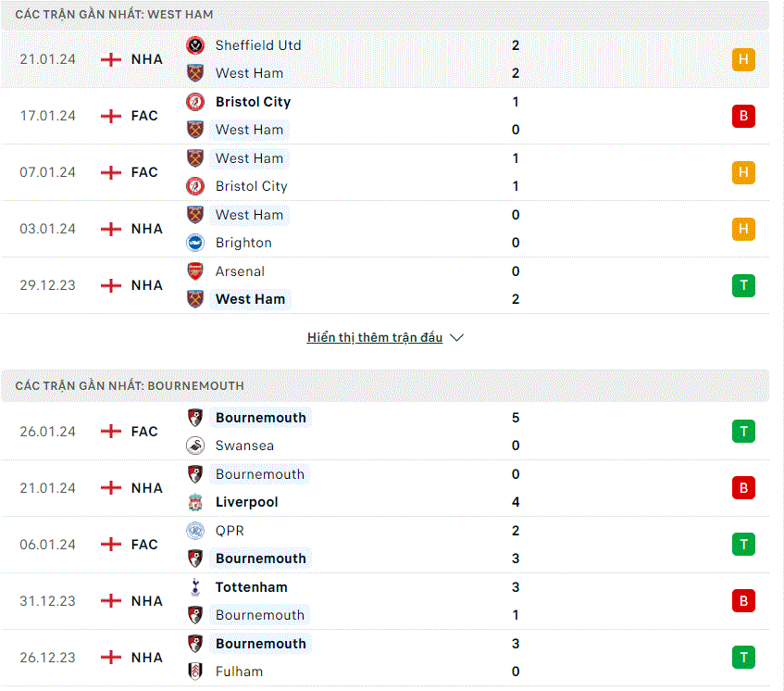The height and width of the screenshot is (691, 784).
Task: Click the Liverpool club crest icon
Action: click(x=195, y=502)
